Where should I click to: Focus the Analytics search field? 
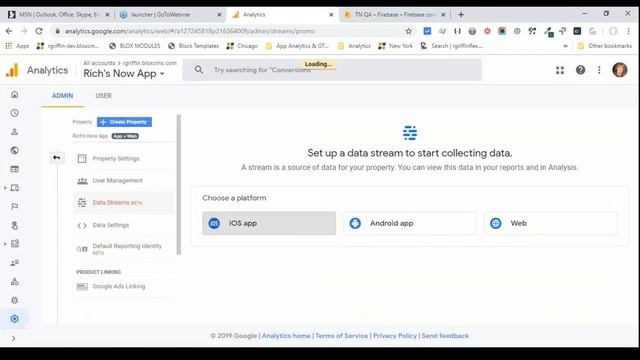coord(332,70)
